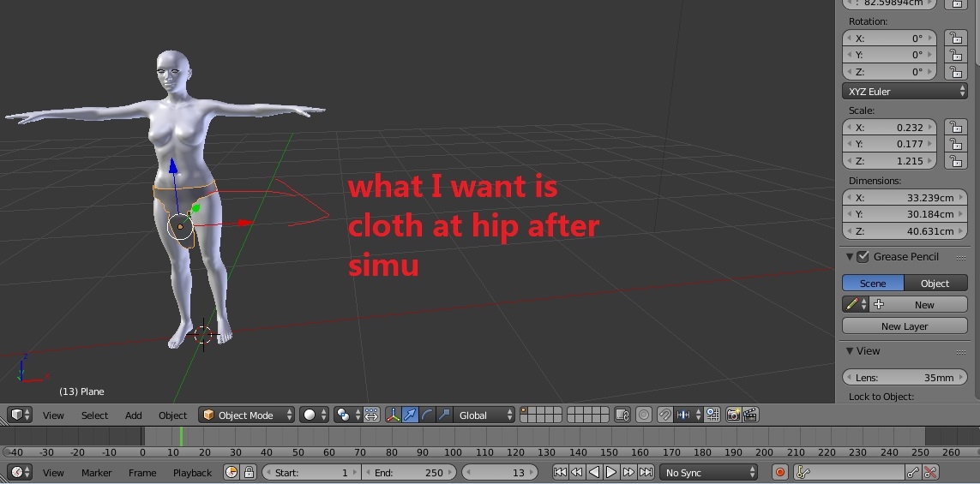This screenshot has width=980, height=484.
Task: Toggle auto keyframe record button
Action: tap(780, 472)
